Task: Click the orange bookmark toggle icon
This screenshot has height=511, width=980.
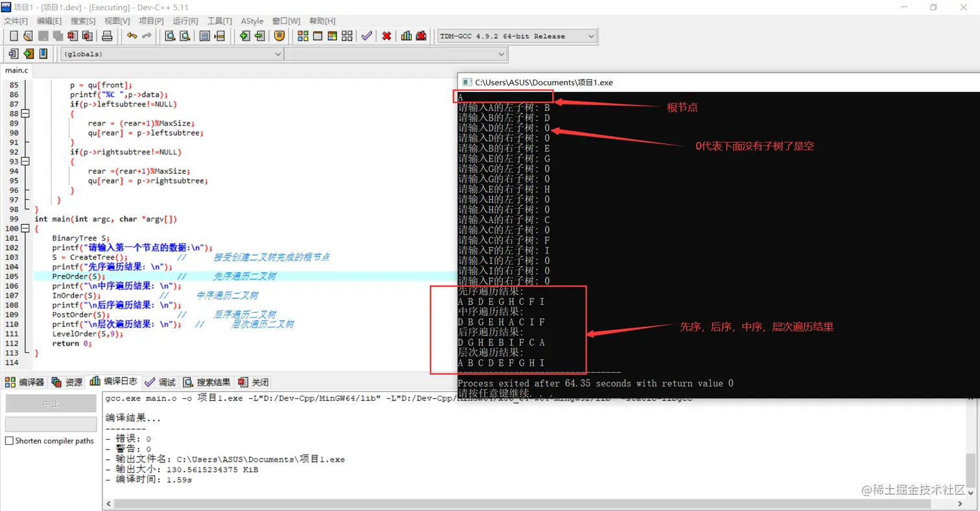Action: coord(279,36)
